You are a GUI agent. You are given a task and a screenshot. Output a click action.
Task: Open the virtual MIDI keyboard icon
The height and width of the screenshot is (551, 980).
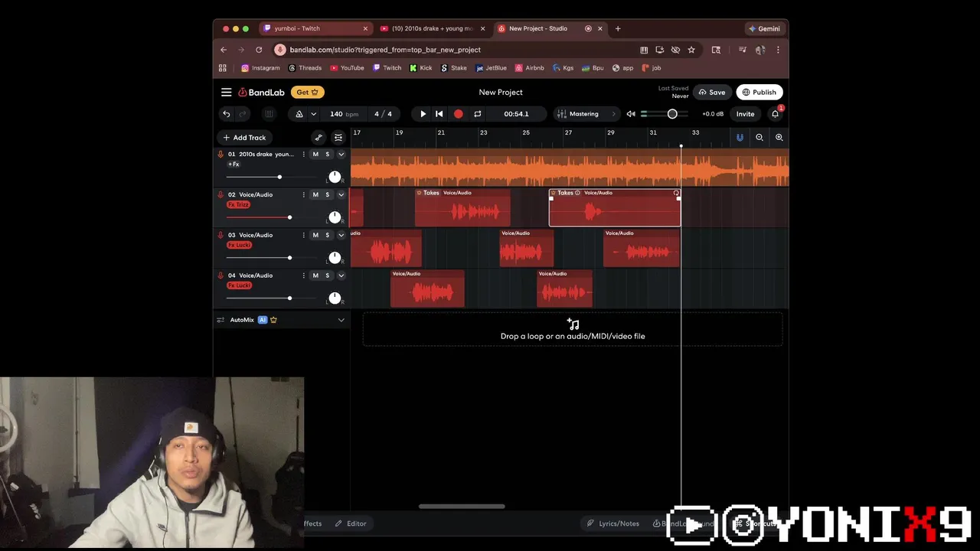(x=269, y=114)
